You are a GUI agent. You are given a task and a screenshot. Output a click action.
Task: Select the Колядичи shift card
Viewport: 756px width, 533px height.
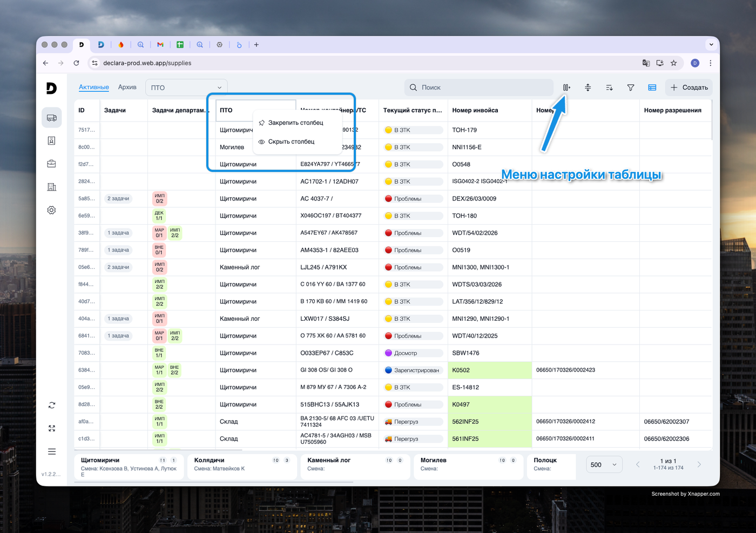point(242,467)
